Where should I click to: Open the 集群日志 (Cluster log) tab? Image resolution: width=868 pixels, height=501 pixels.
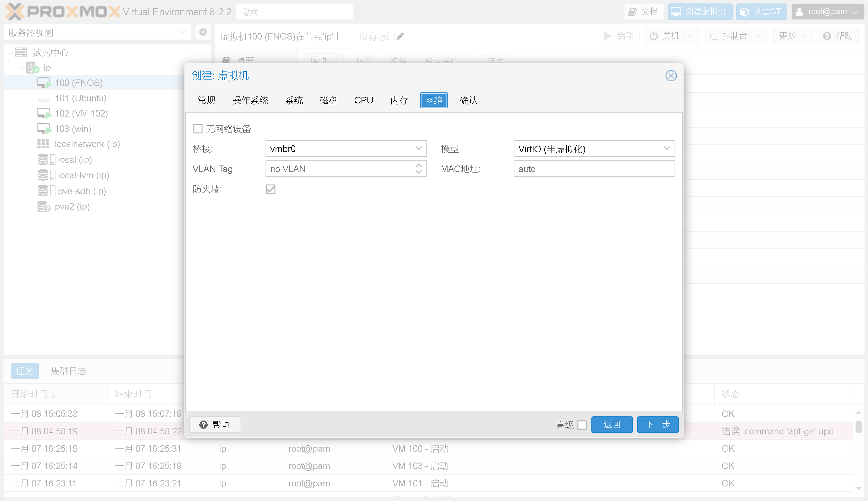[x=69, y=371]
